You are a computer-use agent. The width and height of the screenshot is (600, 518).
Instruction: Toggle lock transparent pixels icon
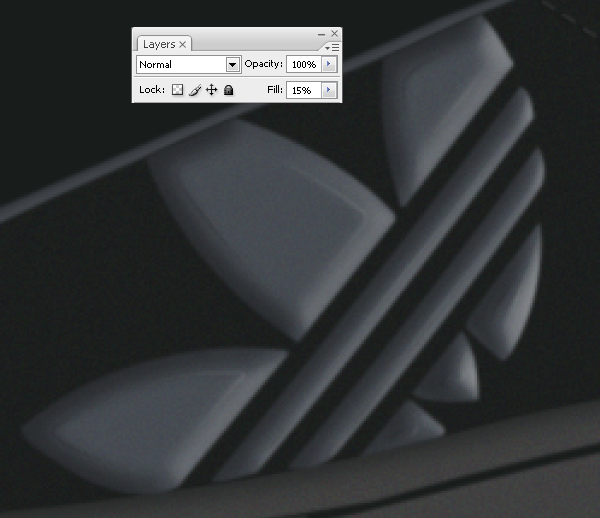(177, 90)
